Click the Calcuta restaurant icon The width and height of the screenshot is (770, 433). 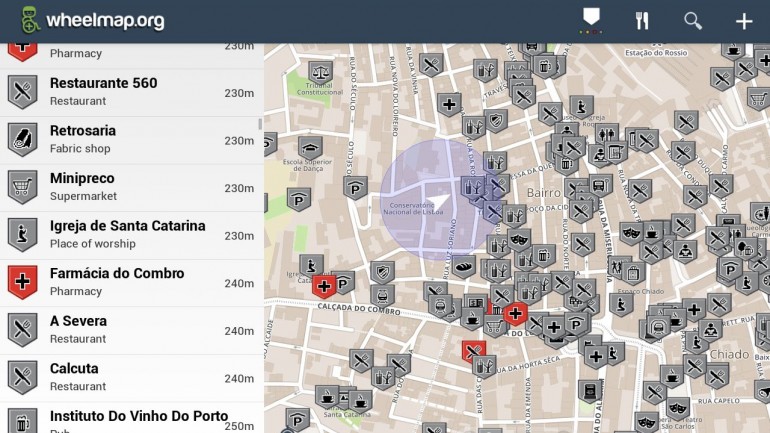(23, 378)
